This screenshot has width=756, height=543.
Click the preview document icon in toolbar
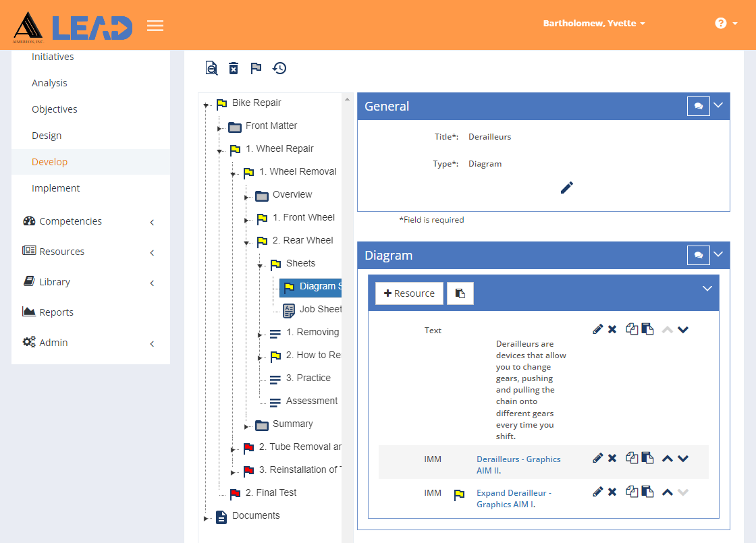click(211, 68)
